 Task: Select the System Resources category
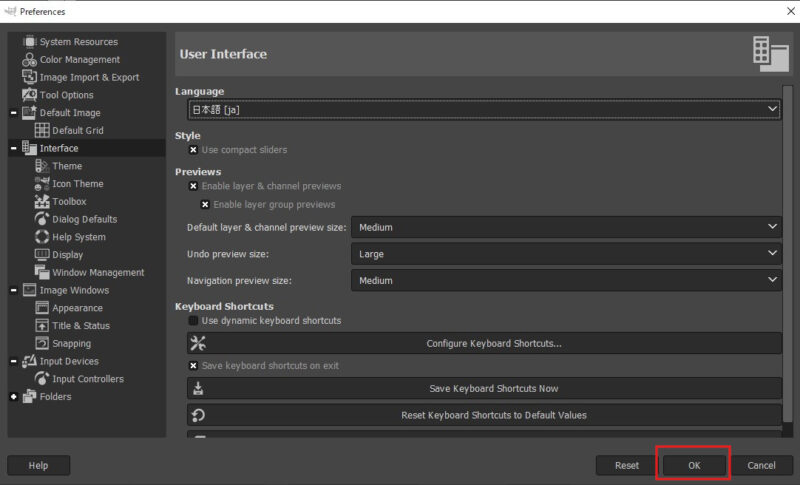[x=79, y=42]
